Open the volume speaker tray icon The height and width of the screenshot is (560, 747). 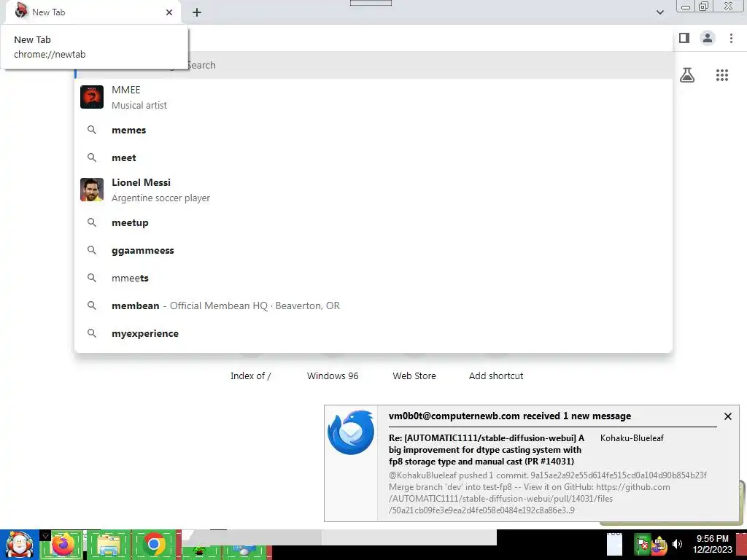pyautogui.click(x=677, y=544)
